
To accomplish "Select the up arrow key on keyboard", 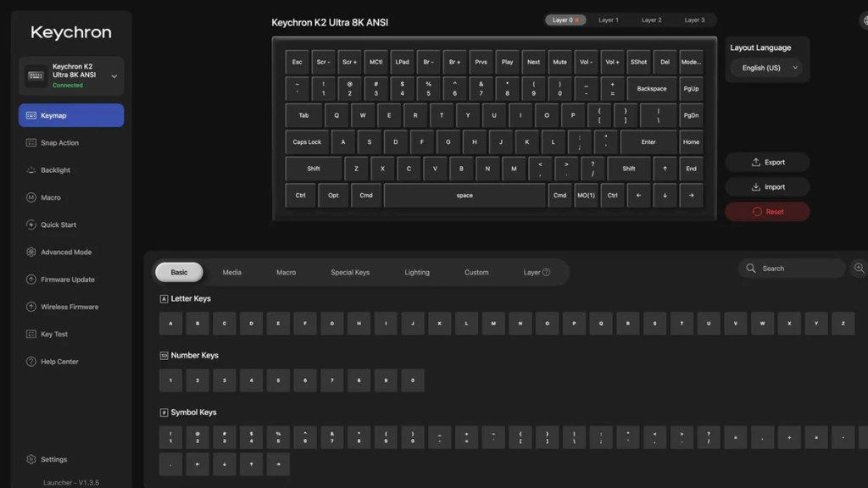I will (665, 169).
